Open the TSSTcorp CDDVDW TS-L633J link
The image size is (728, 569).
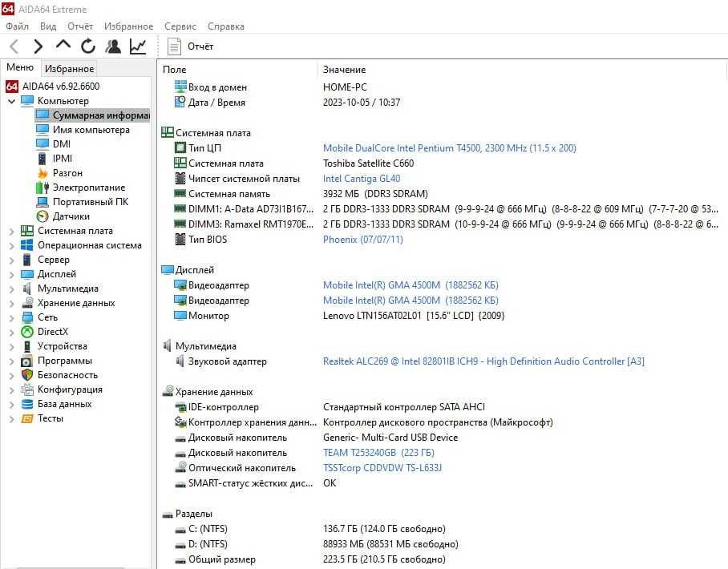coord(382,468)
